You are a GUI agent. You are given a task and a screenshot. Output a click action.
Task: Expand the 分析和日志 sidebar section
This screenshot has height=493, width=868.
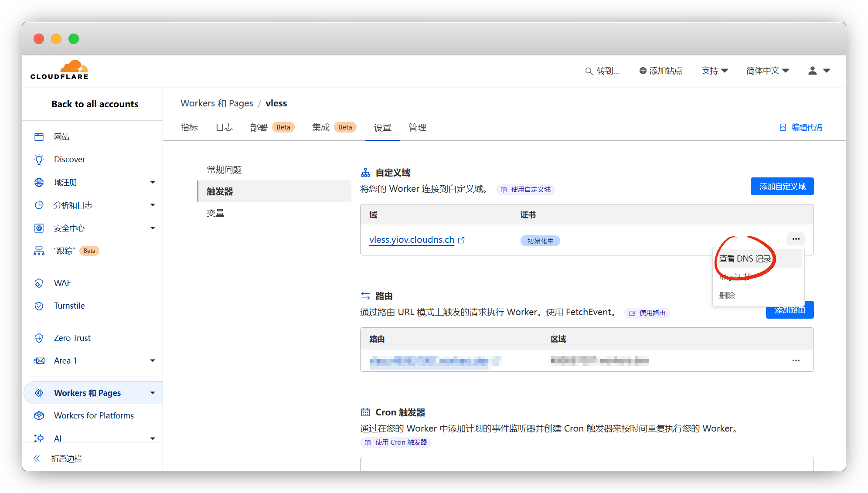(x=152, y=205)
